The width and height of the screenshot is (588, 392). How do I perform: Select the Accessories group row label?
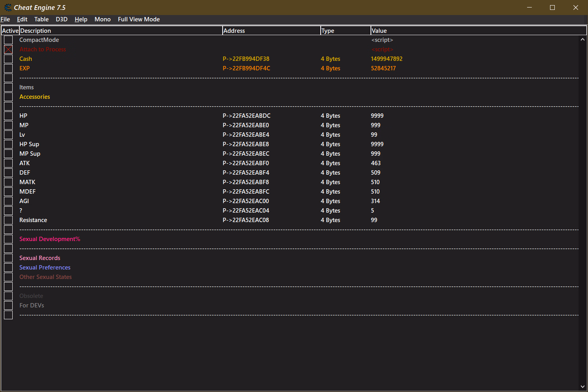[35, 97]
